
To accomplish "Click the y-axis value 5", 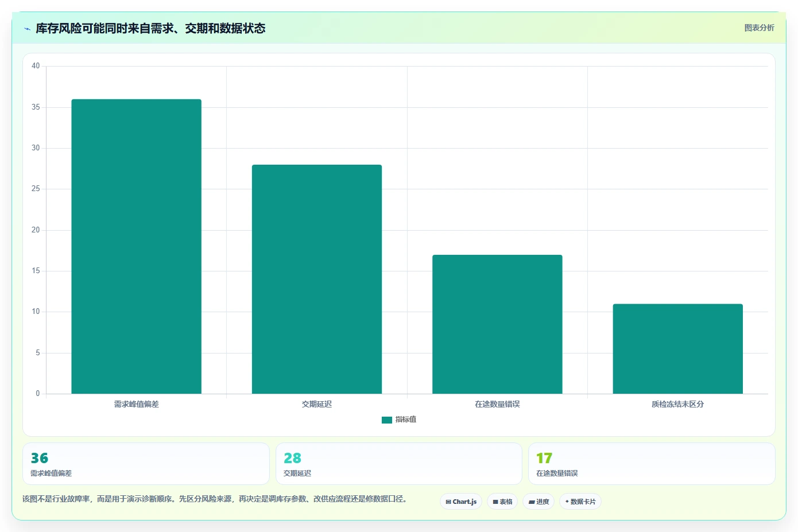I will (x=38, y=353).
